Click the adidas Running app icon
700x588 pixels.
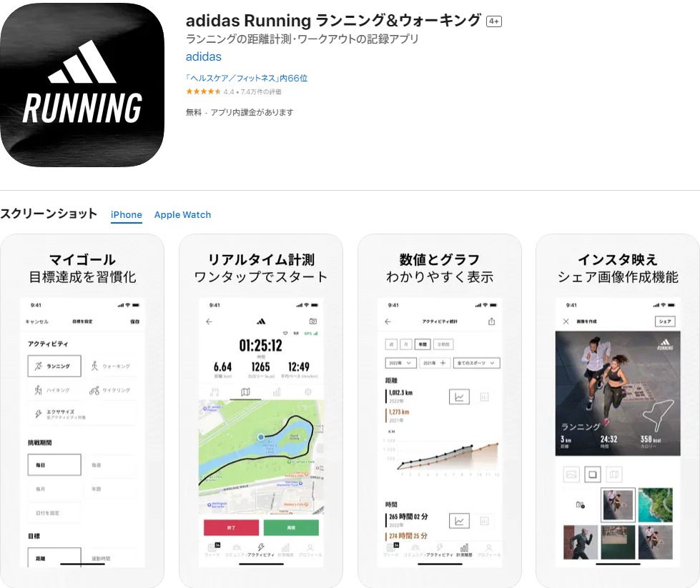point(82,85)
